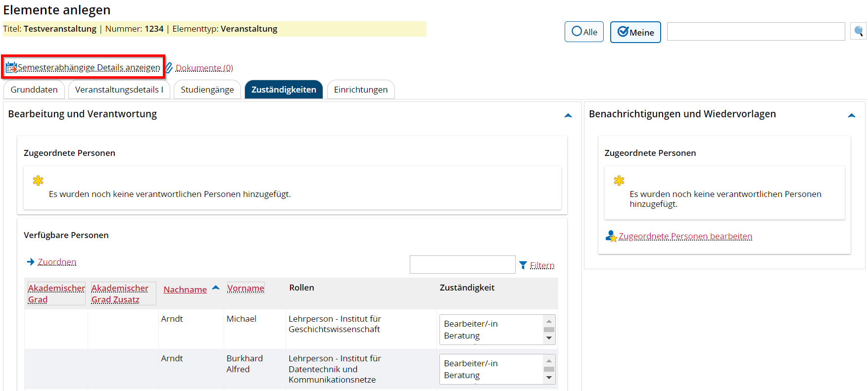The width and height of the screenshot is (868, 391).
Task: Click the paperclip Dokumente icon
Action: click(x=169, y=68)
